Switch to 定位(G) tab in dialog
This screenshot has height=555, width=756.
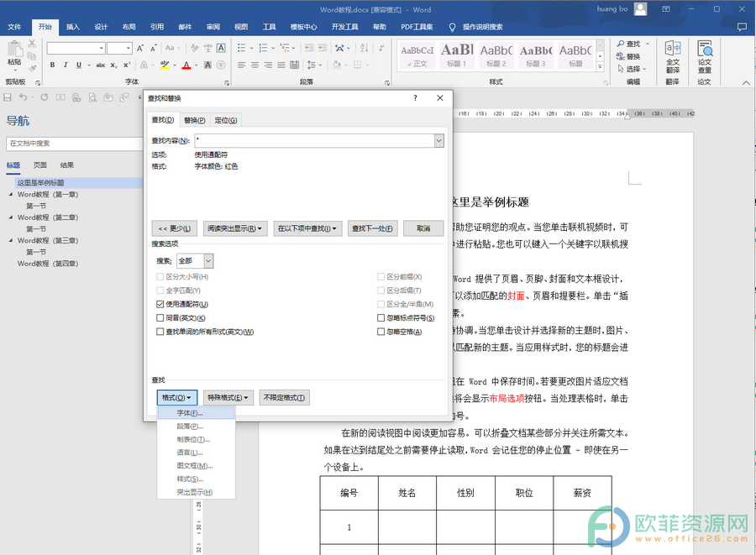click(x=226, y=120)
